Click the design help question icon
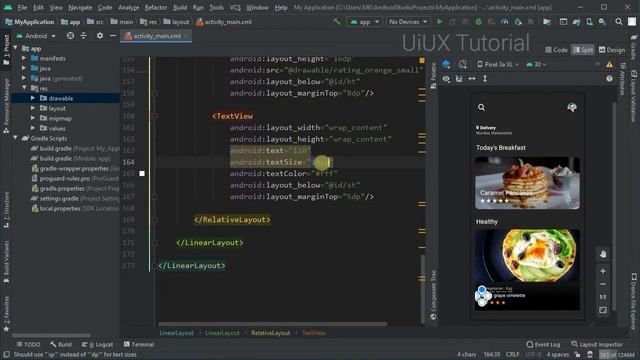 coord(609,78)
